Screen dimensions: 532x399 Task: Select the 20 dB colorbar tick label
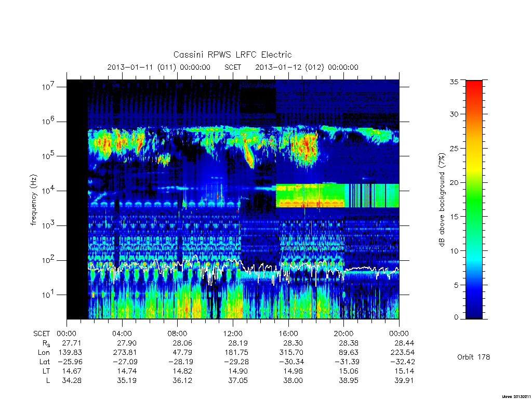454,182
